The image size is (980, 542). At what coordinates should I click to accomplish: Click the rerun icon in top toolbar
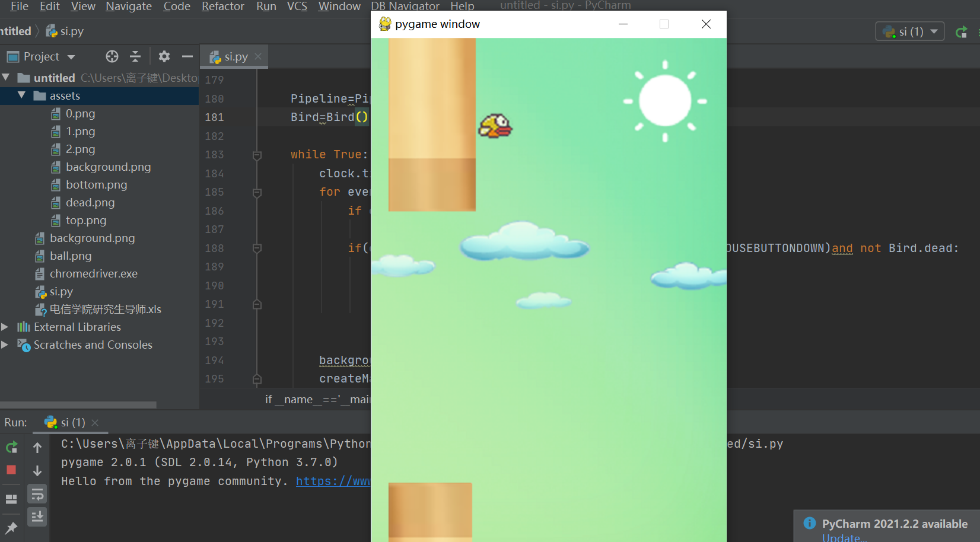962,32
